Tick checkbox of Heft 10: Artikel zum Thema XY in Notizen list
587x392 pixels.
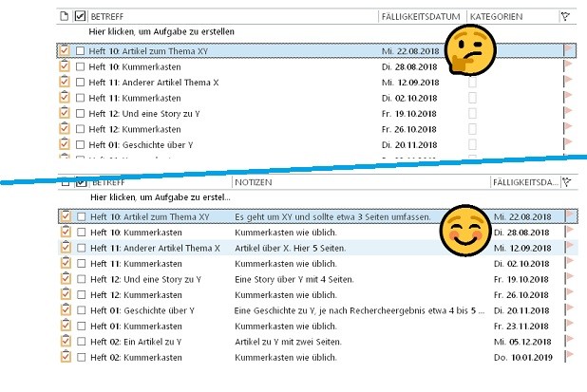pos(82,216)
